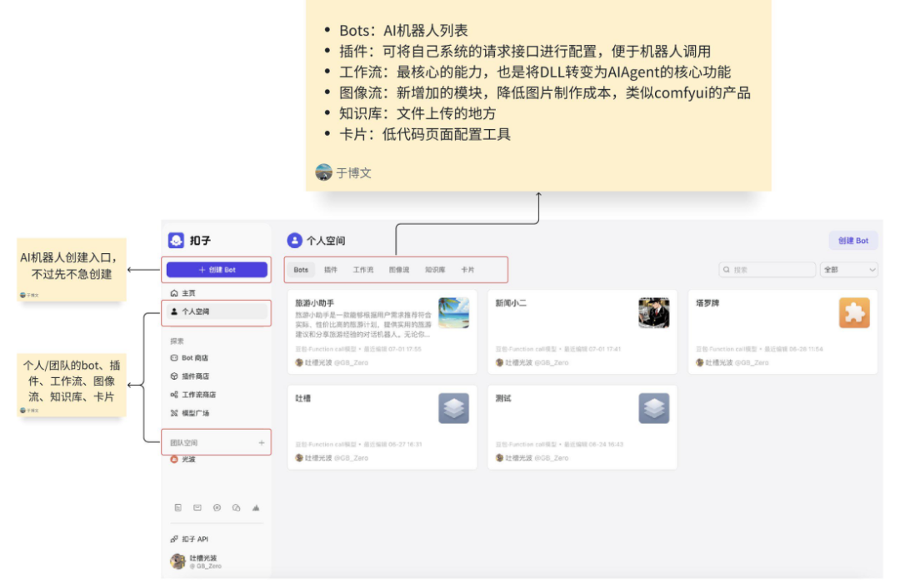Click the '个人/团队的bot' sticky note
Screen dimensions: 900x588
[x=71, y=385]
